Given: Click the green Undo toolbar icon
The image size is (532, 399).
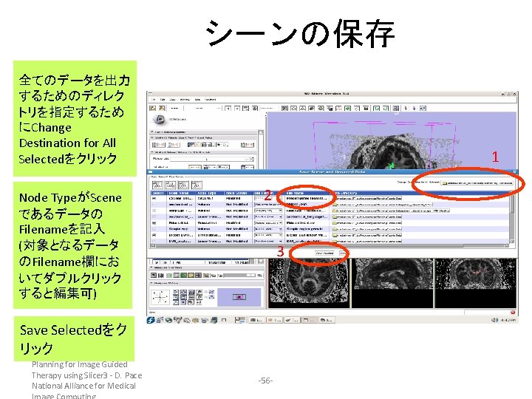Looking at the screenshot, I should tap(376, 108).
